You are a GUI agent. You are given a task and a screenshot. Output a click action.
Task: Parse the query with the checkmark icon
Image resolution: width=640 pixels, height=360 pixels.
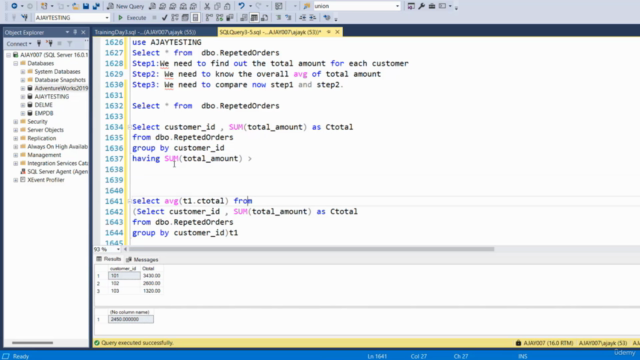point(164,18)
